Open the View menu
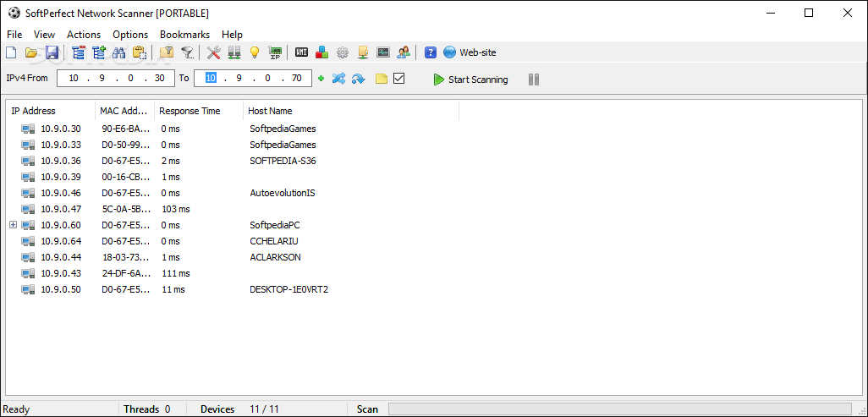868x417 pixels. click(44, 35)
